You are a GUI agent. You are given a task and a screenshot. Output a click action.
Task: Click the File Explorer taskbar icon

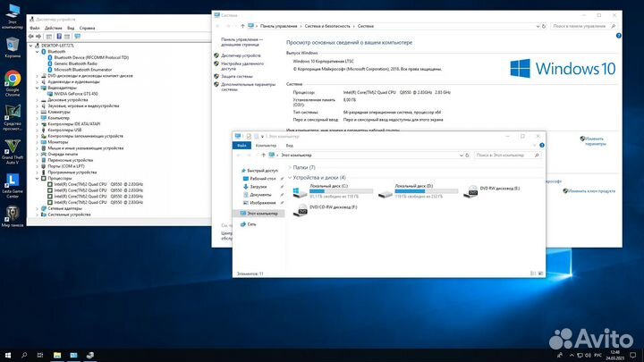coord(57,355)
